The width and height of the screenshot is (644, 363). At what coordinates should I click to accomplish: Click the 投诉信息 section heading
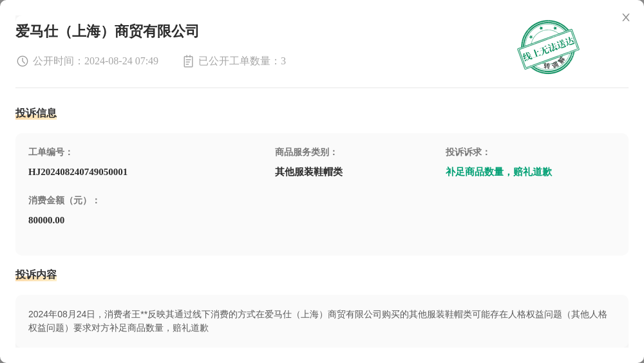(36, 113)
